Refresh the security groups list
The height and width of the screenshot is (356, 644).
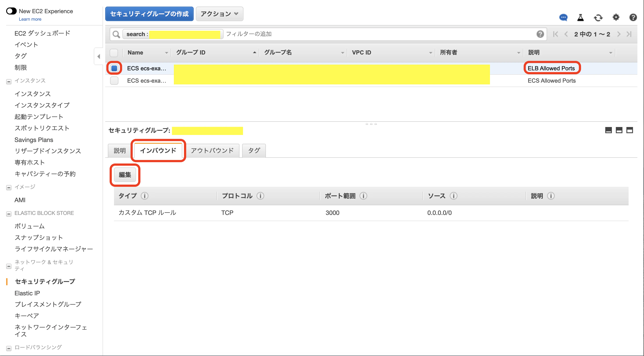tap(598, 18)
